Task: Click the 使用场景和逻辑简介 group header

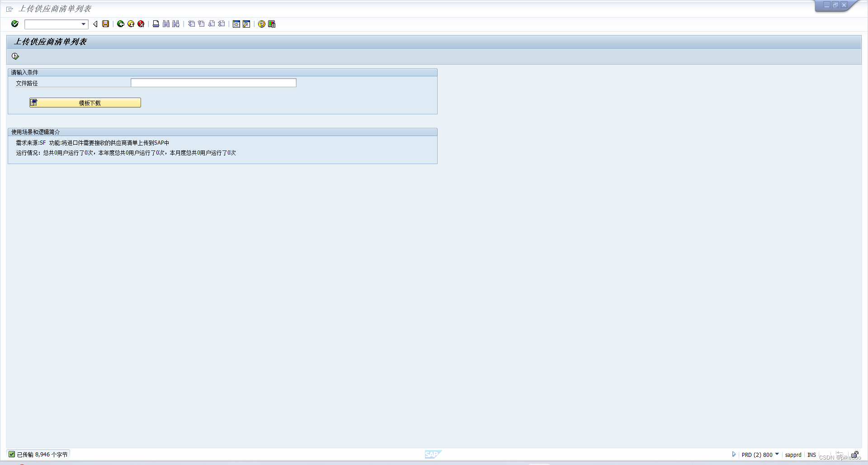Action: pyautogui.click(x=36, y=132)
